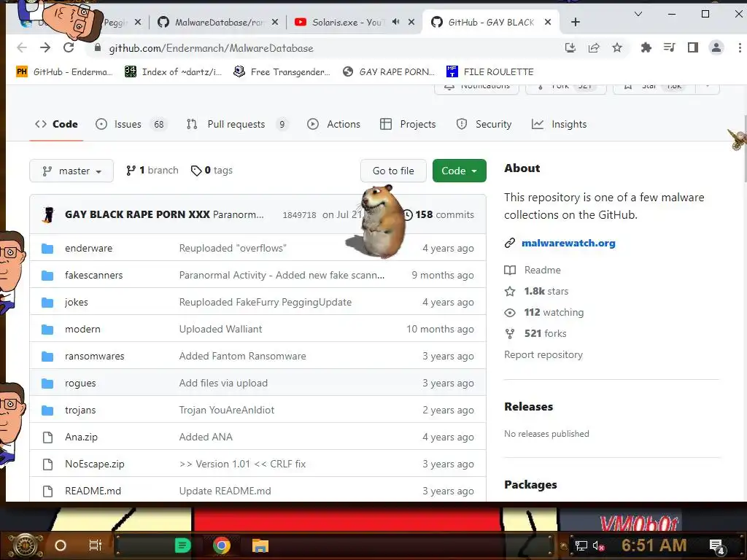Open commit message Added Fantom Ransomware
The width and height of the screenshot is (747, 560).
coord(242,356)
